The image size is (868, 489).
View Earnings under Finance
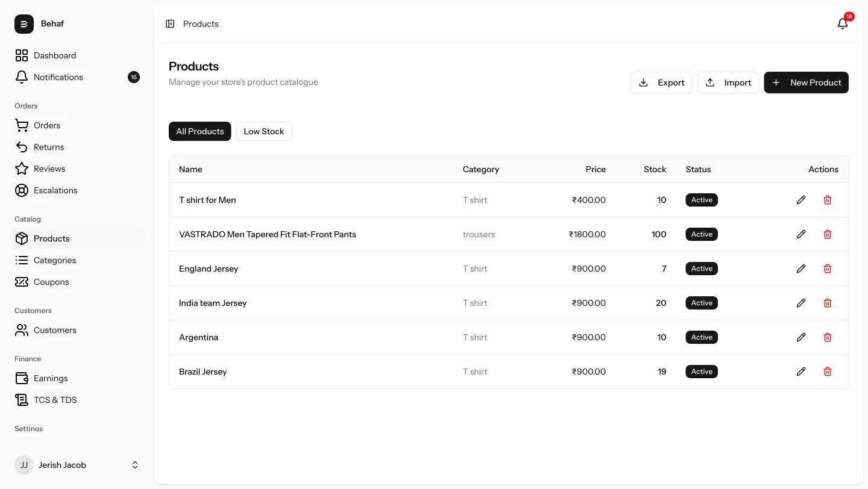(x=77, y=378)
